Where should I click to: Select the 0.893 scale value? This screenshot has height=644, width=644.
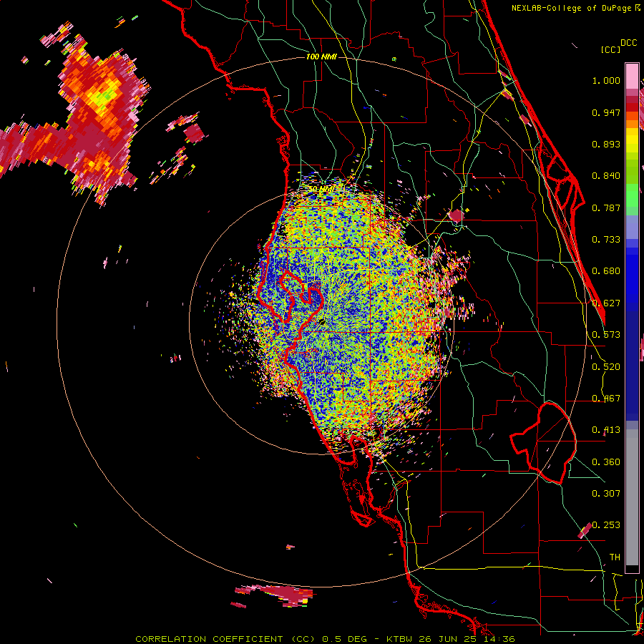(x=606, y=144)
